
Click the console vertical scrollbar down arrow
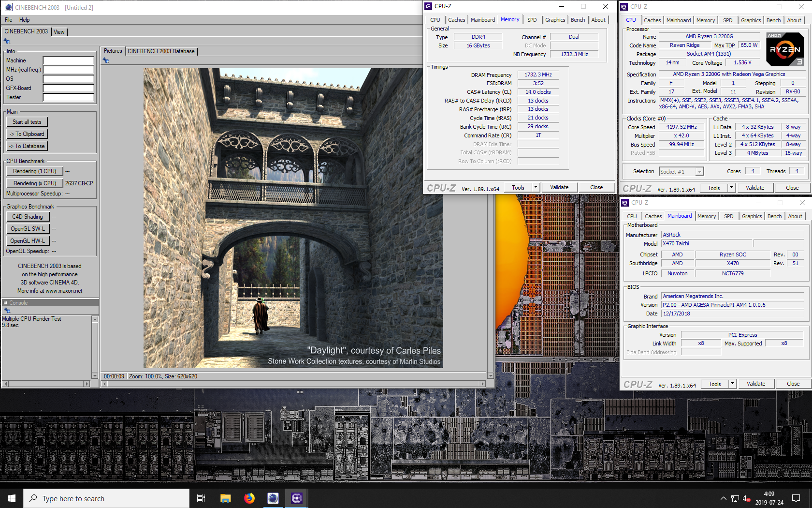pos(95,375)
